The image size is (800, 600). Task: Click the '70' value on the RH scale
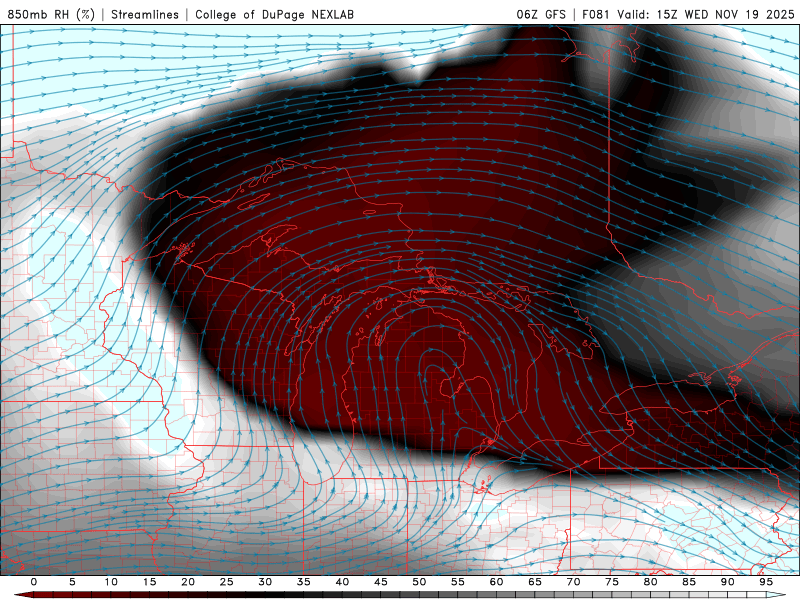pyautogui.click(x=573, y=582)
